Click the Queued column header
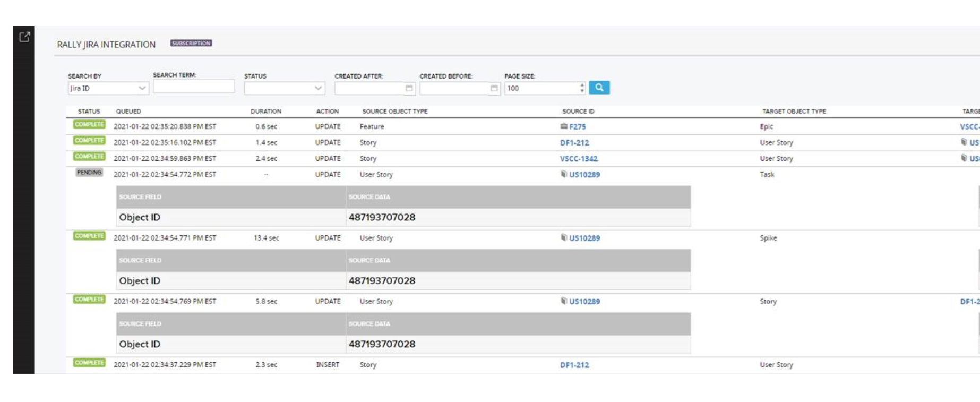This screenshot has height=402, width=980. click(x=128, y=112)
